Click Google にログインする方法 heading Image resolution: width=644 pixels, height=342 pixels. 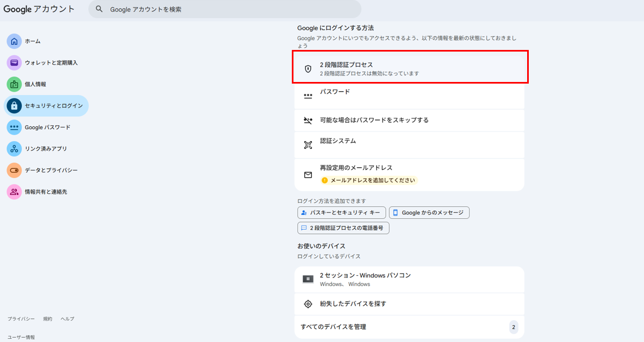coord(335,28)
